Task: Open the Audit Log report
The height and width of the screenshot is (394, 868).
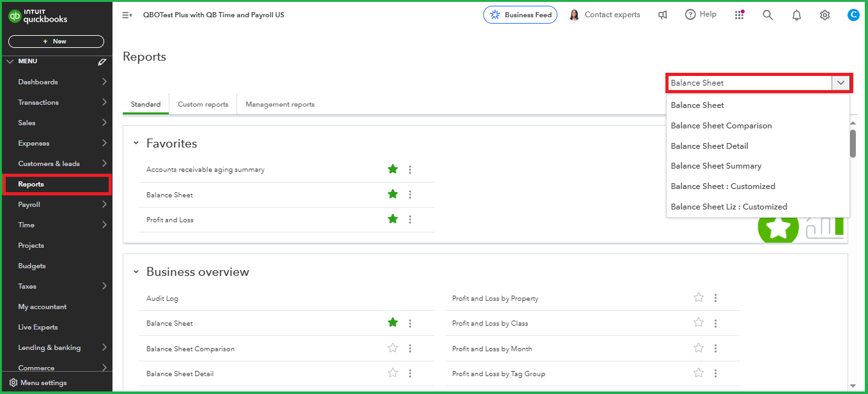Action: [162, 298]
